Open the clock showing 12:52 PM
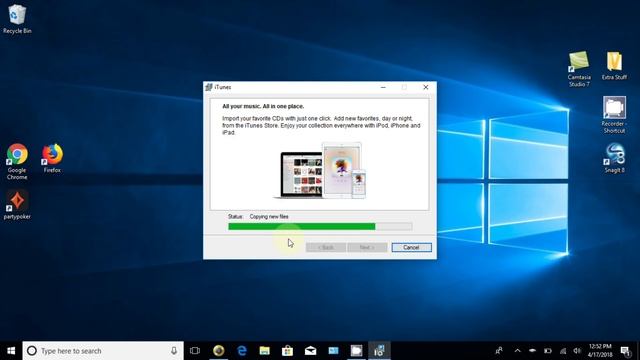640x360 pixels. [600, 351]
